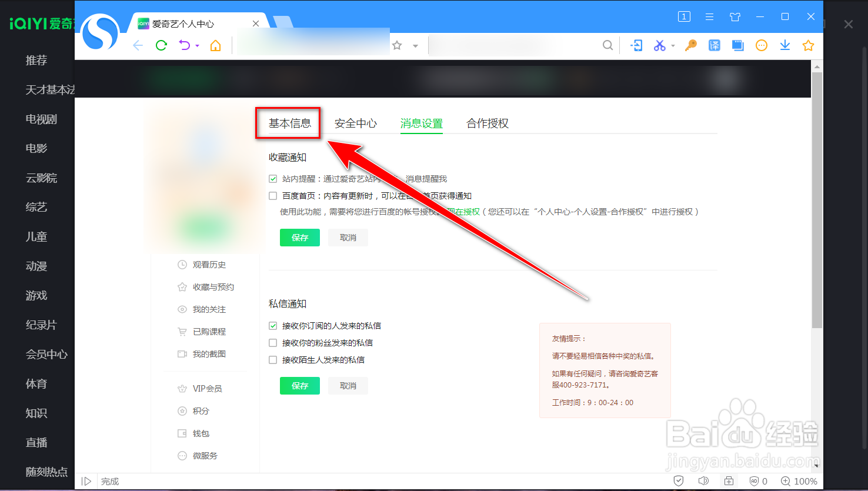868x491 pixels.
Task: Mute page sound via status bar speaker
Action: point(704,481)
